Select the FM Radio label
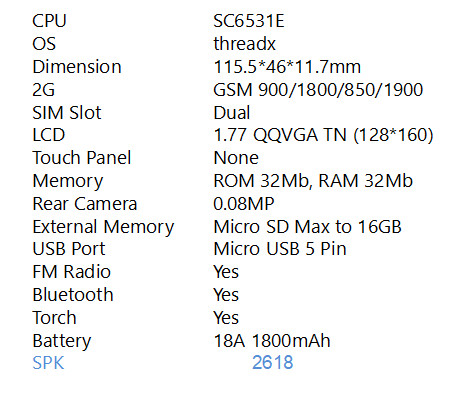 (72, 272)
